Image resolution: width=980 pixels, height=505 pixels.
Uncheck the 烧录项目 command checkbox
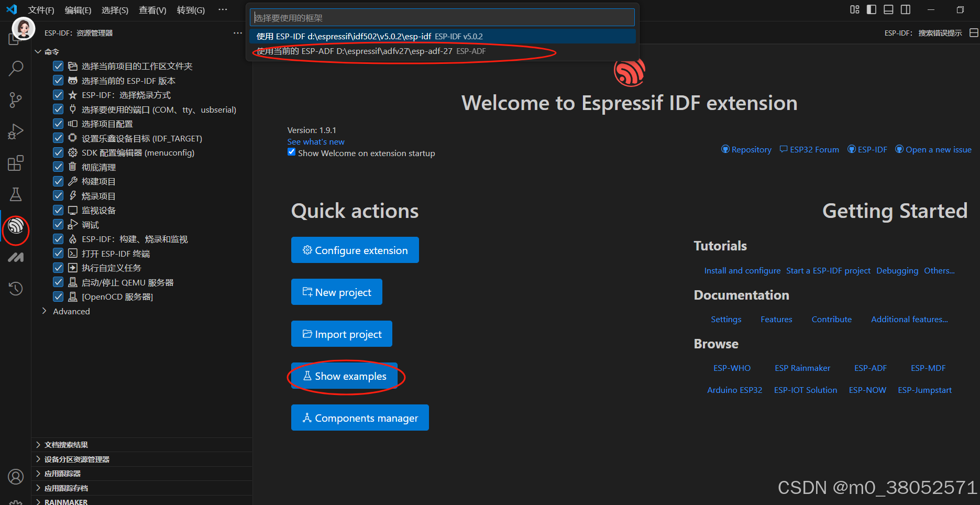pyautogui.click(x=58, y=195)
